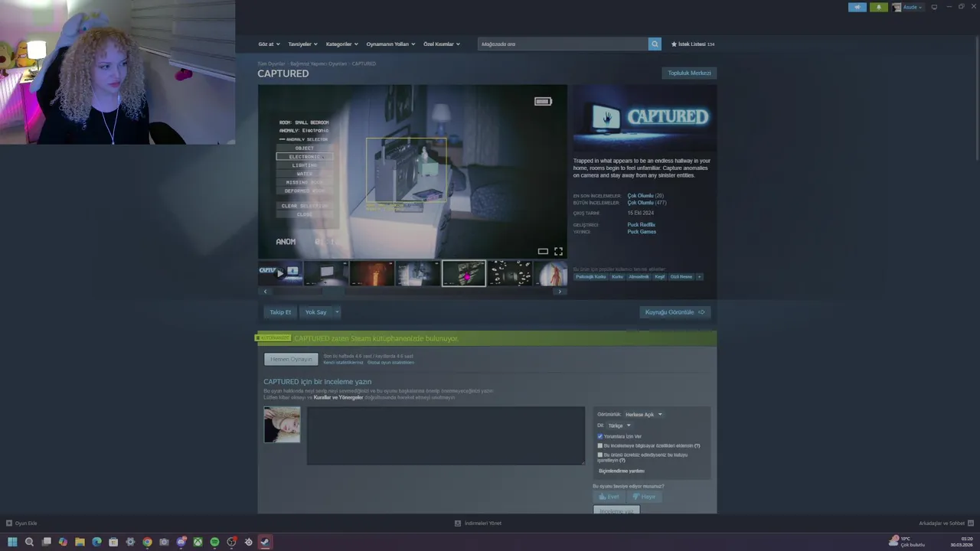
Task: Click the store search magnifier button
Action: click(655, 44)
